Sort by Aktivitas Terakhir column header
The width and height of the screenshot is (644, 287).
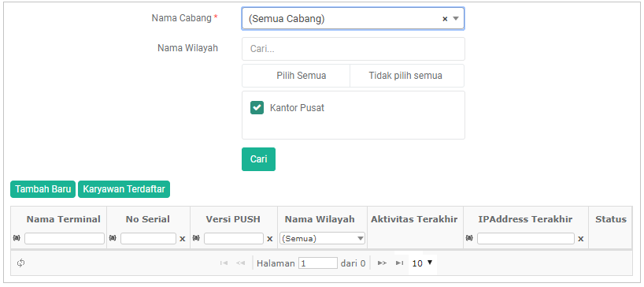[414, 219]
